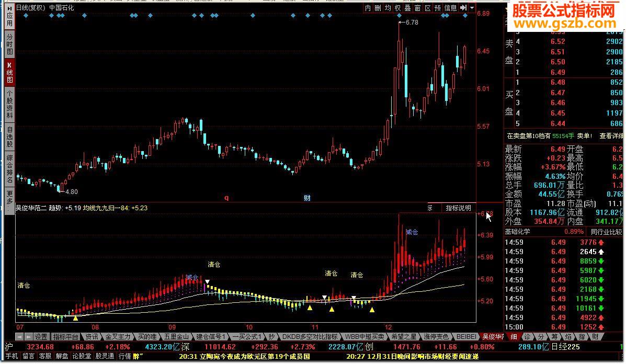Click the 删 delete toolbar button
This screenshot has height=364, width=626.
pos(378,8)
